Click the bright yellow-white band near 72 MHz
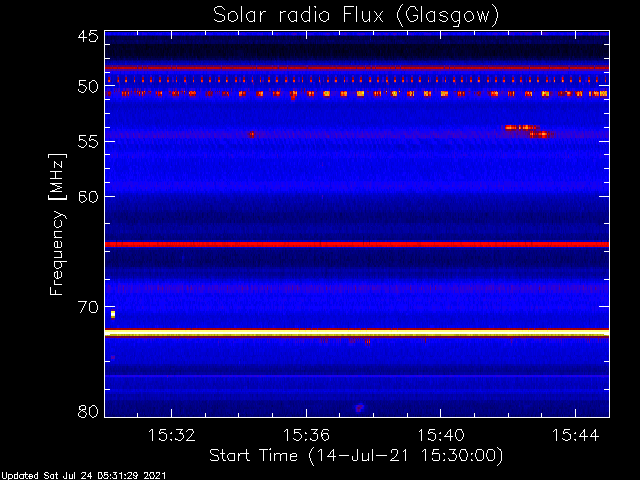Image resolution: width=640 pixels, height=480 pixels. coord(357,333)
